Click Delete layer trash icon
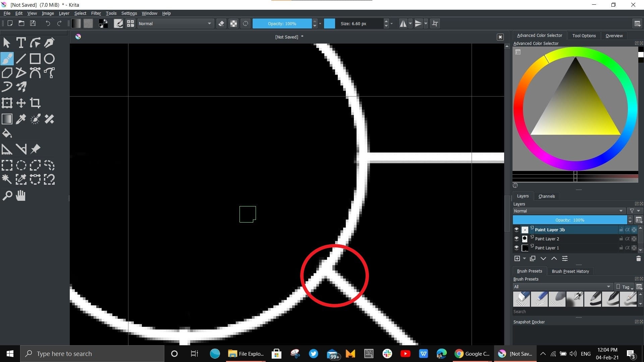Viewport: 644px width, 362px height. [638, 258]
